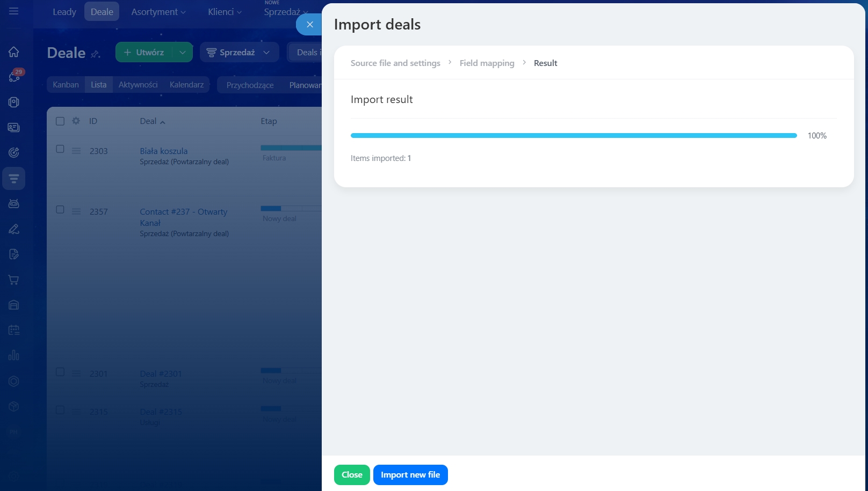Toggle the select-all checkbox in table header
This screenshot has width=868, height=491.
pyautogui.click(x=60, y=121)
